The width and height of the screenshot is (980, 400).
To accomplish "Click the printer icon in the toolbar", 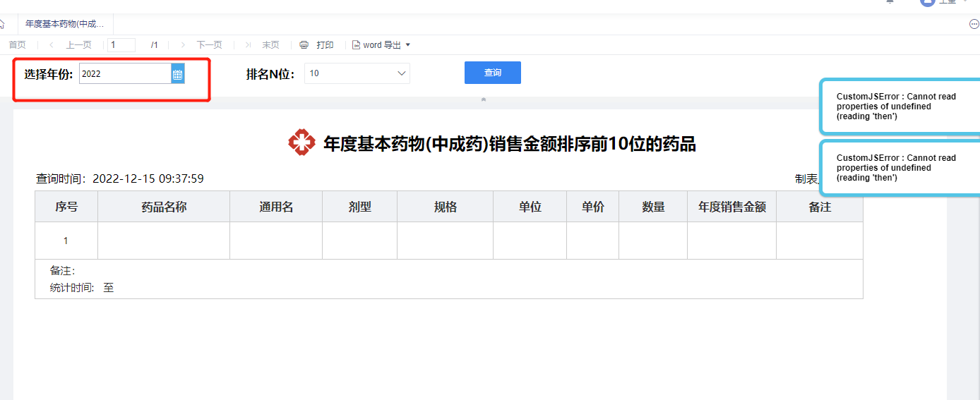I will (x=304, y=45).
